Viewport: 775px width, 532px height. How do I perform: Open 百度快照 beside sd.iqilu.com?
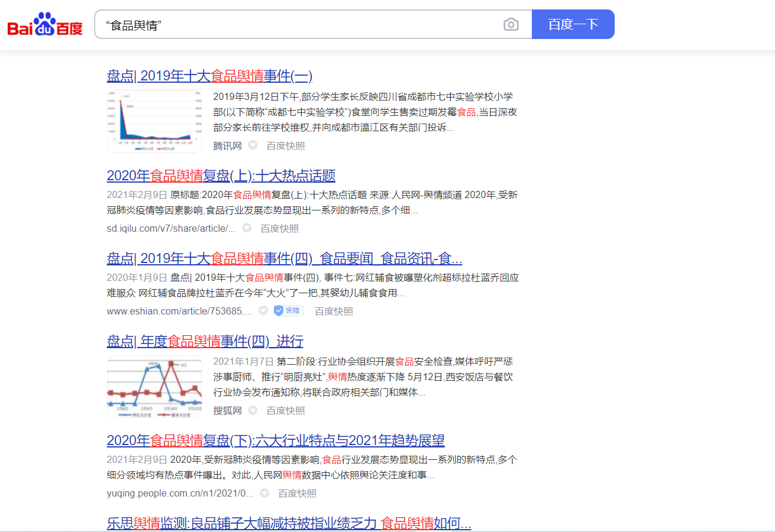point(280,228)
